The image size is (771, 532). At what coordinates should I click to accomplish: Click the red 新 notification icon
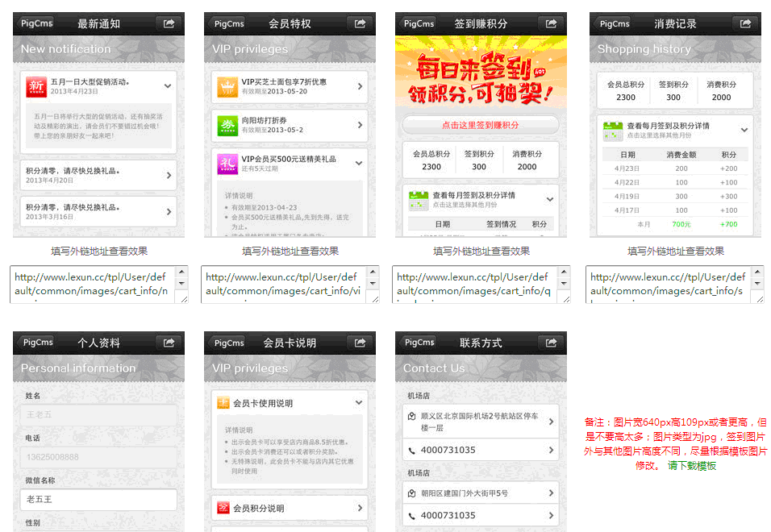[x=36, y=86]
